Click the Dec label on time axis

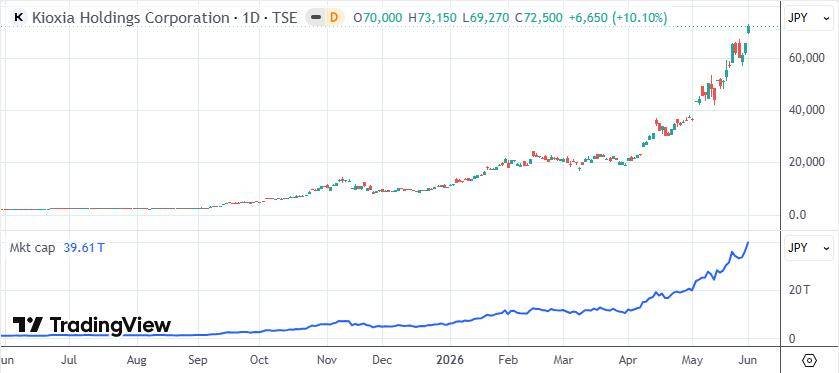click(383, 360)
